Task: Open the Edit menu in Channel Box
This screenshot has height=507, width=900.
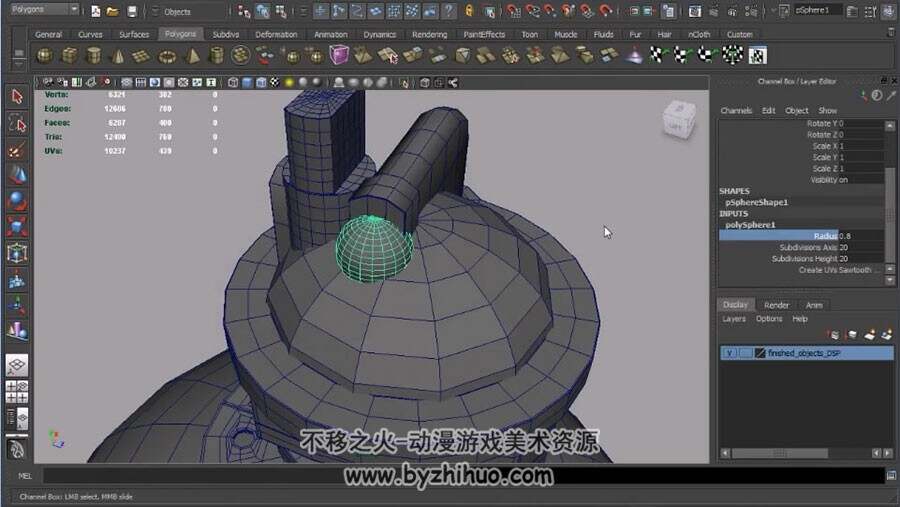Action: coord(768,110)
